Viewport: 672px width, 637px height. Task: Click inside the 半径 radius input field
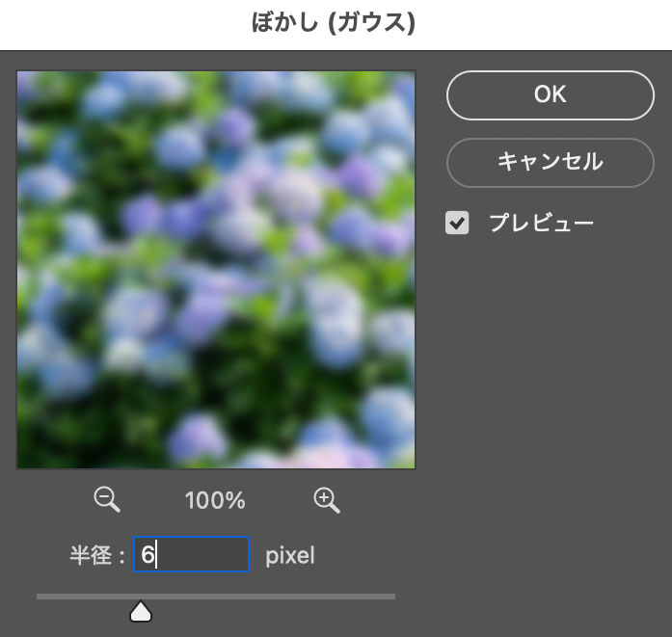[192, 554]
